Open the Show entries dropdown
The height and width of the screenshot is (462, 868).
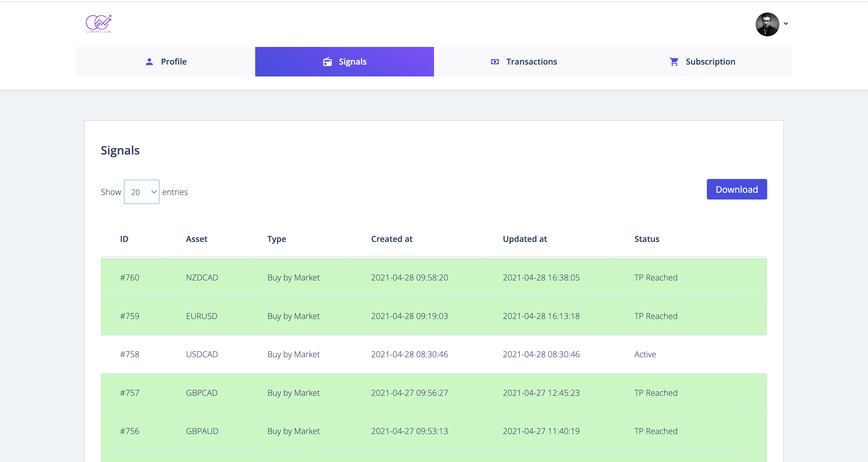tap(142, 191)
